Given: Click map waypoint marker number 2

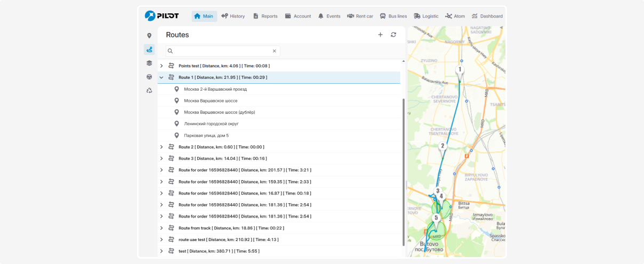Looking at the screenshot, I should point(442,146).
